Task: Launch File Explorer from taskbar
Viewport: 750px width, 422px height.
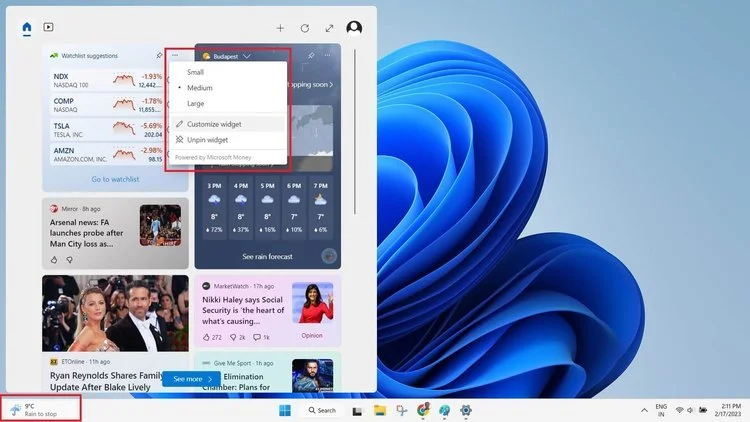Action: pos(380,410)
